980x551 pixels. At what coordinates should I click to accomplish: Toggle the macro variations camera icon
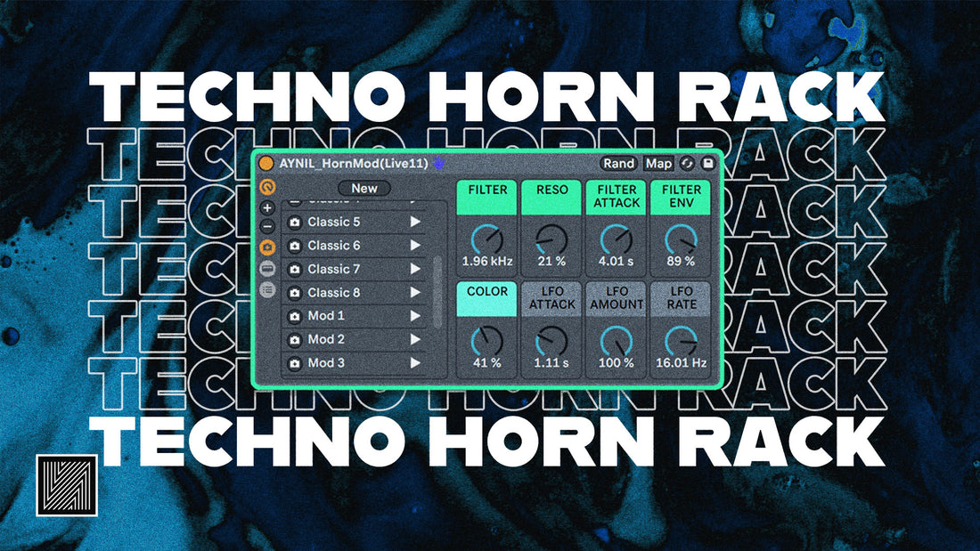click(268, 247)
